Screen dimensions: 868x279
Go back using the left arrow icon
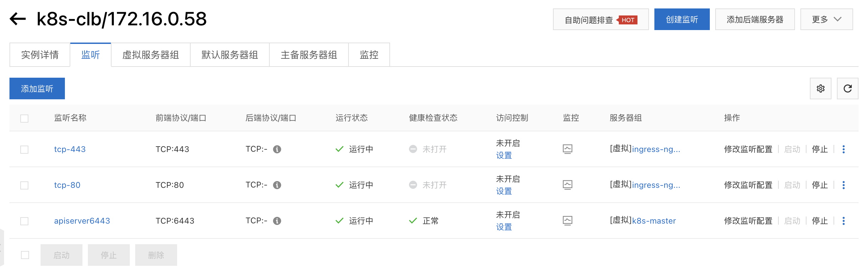click(18, 19)
